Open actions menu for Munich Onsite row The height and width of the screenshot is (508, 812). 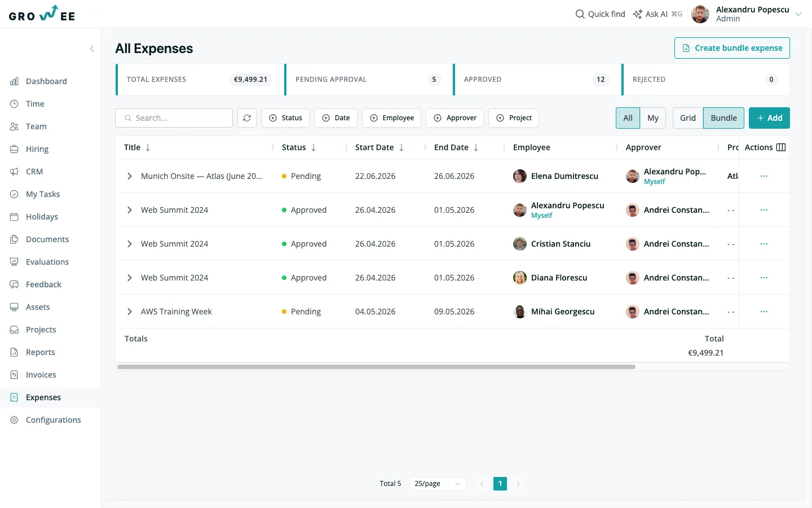tap(764, 176)
